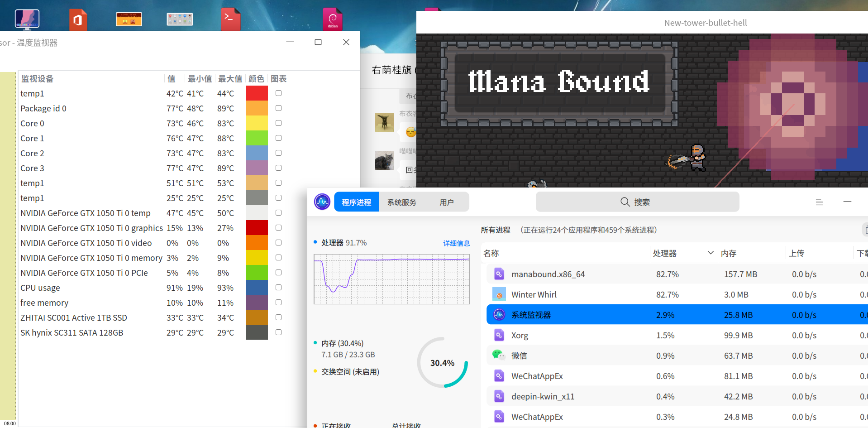This screenshot has height=428, width=868.
Task: Click the sort arrow on the 处理器 column
Action: point(710,253)
